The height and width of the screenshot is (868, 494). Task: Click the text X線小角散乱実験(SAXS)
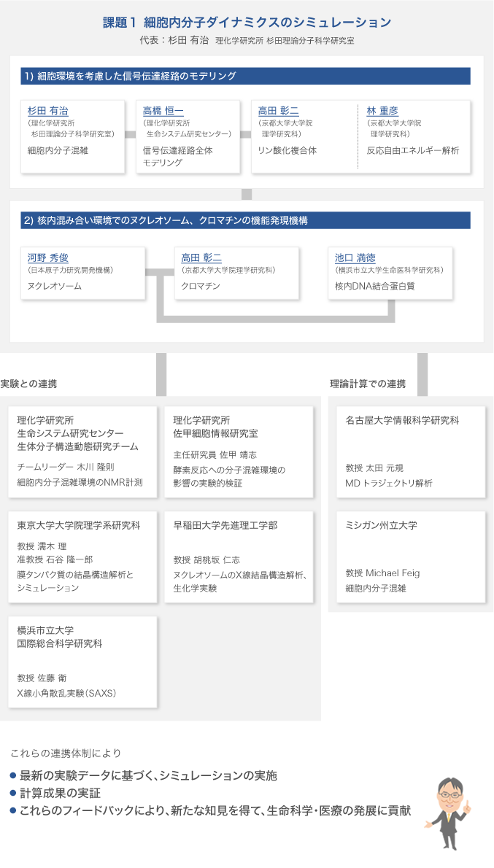(x=66, y=693)
